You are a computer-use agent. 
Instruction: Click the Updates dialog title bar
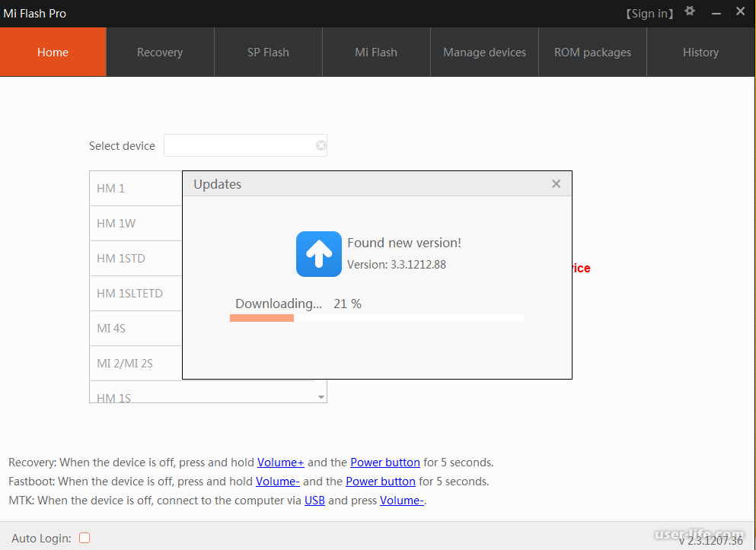click(x=377, y=184)
